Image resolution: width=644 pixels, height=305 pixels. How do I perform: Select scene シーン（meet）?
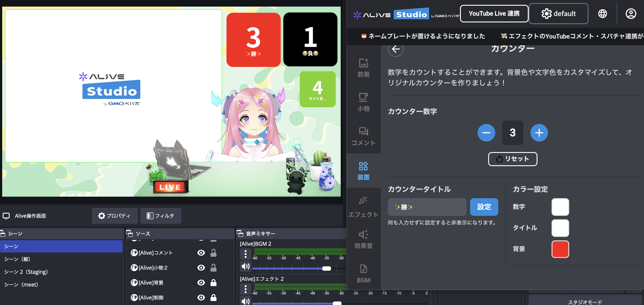pyautogui.click(x=61, y=284)
